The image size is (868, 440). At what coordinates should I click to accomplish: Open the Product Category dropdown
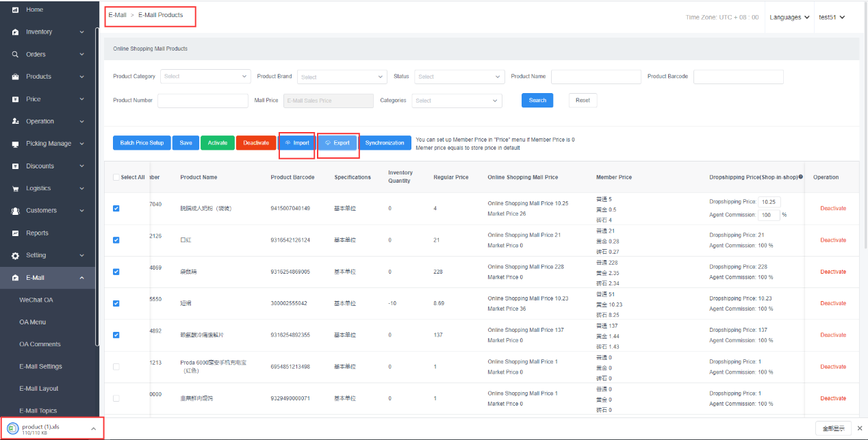click(x=205, y=77)
